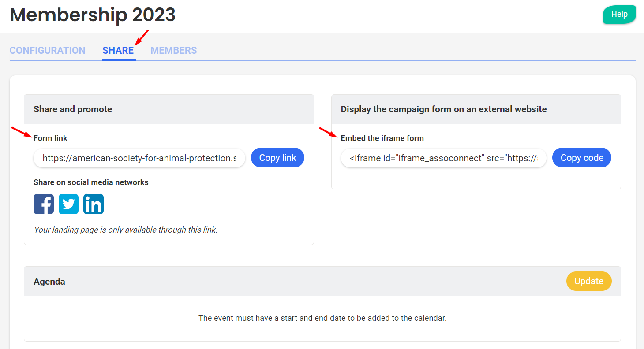The height and width of the screenshot is (349, 644).
Task: Click the landing page availability note
Action: pyautogui.click(x=126, y=230)
